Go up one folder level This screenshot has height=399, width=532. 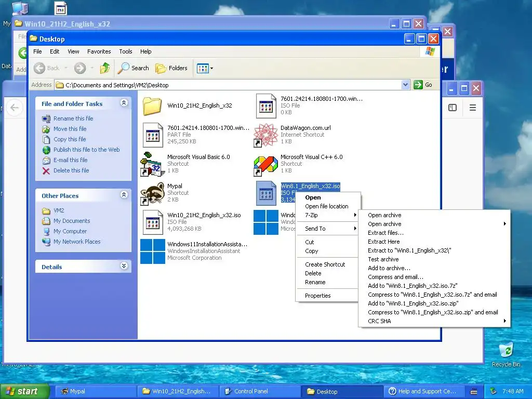[105, 68]
